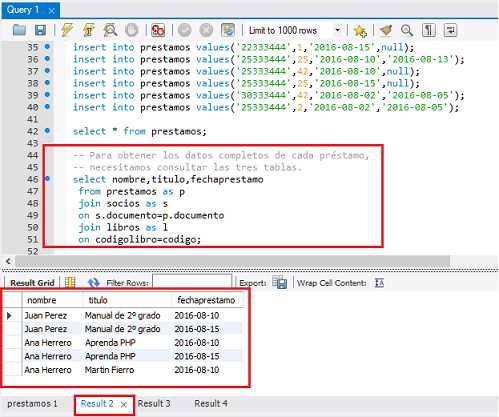Image resolution: width=499 pixels, height=417 pixels.
Task: Click left arrow of editor horizontal scrollbar
Action: pyautogui.click(x=8, y=261)
